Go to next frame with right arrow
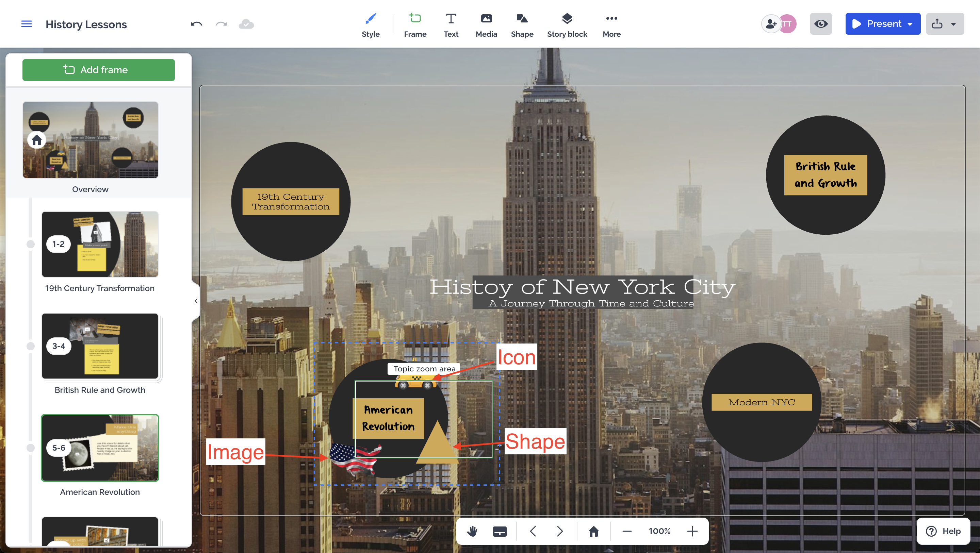Image resolution: width=980 pixels, height=553 pixels. (x=560, y=531)
